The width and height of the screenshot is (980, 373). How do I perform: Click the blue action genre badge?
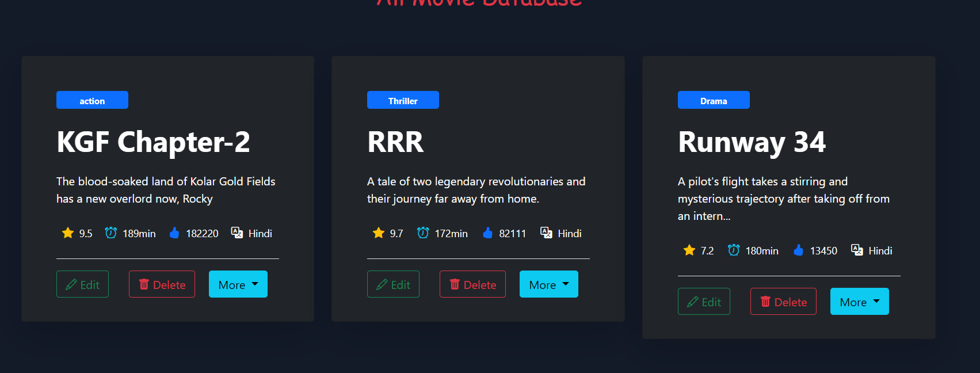click(x=92, y=100)
